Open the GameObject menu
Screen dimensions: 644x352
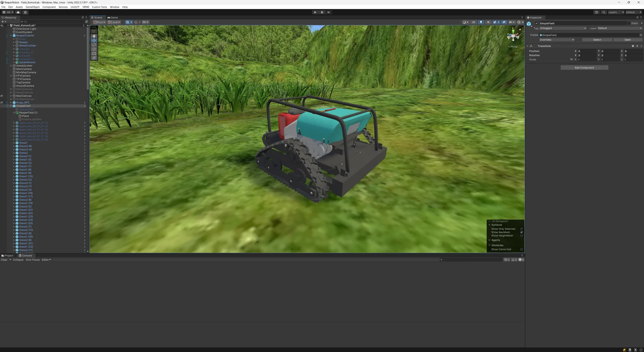tap(33, 7)
